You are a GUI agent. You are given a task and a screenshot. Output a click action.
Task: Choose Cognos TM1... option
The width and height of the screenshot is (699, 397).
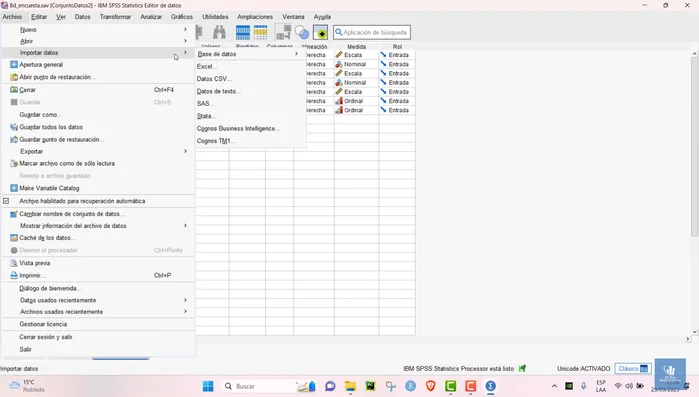click(x=216, y=141)
